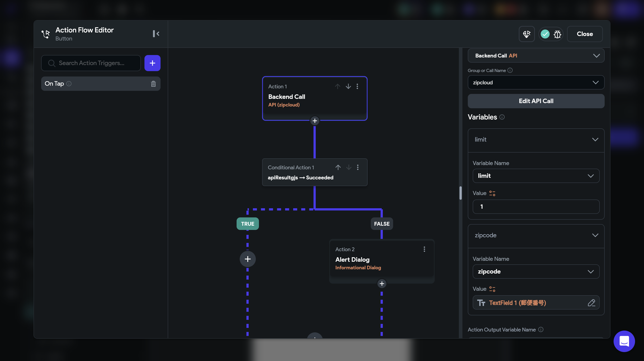Open the zipcode Variable Name dropdown

click(x=536, y=272)
